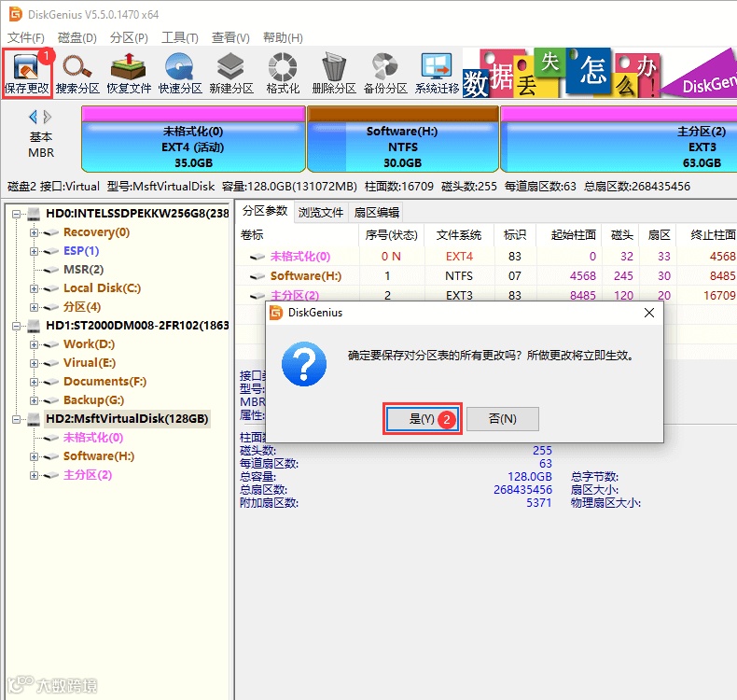
Task: Select the 未格式化(0) EXT4 partition block
Action: (193, 139)
